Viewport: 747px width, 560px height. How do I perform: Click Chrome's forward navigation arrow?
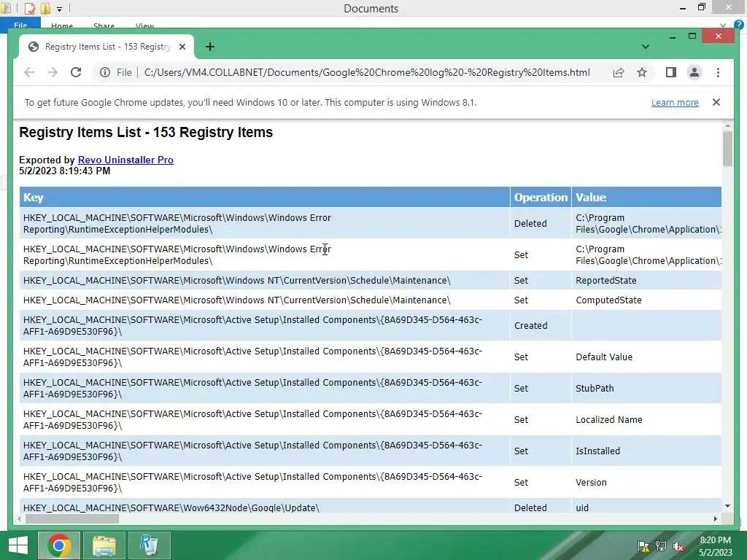coord(53,72)
